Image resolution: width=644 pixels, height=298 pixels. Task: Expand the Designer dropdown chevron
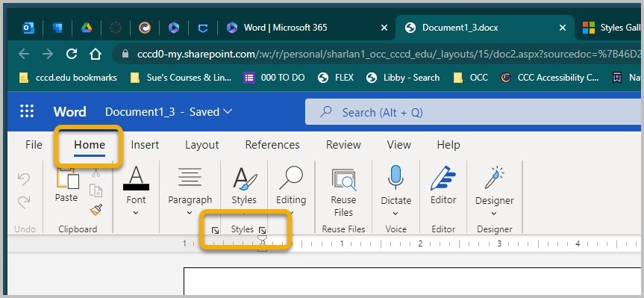tap(494, 214)
